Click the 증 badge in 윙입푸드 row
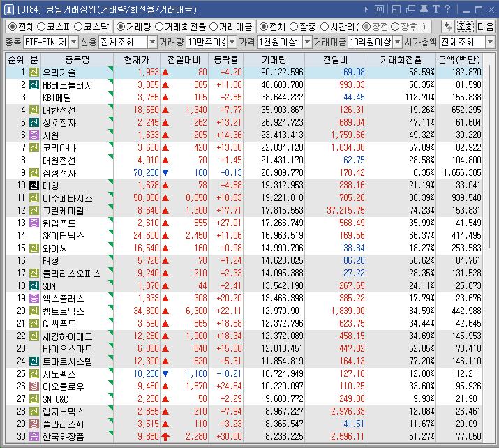The width and height of the screenshot is (499, 448). coord(34,223)
